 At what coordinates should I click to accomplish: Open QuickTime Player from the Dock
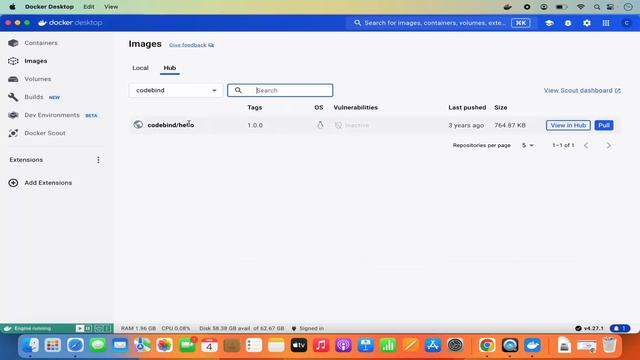tap(510, 345)
